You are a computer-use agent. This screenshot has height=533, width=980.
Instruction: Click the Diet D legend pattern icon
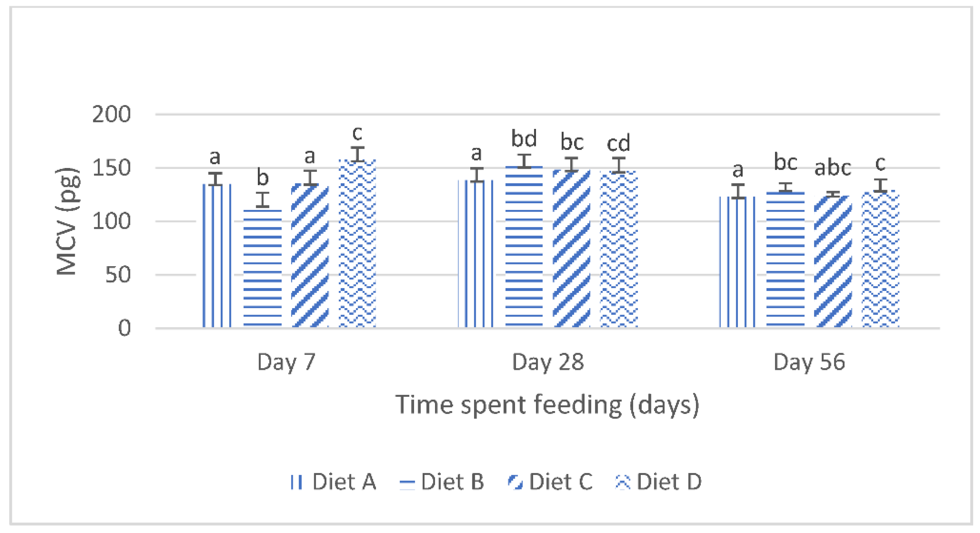pyautogui.click(x=622, y=482)
